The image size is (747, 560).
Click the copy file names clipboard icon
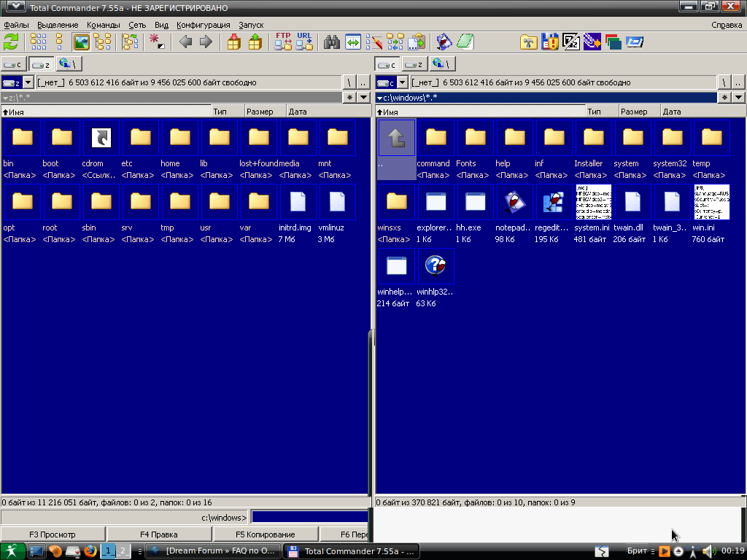pyautogui.click(x=417, y=42)
